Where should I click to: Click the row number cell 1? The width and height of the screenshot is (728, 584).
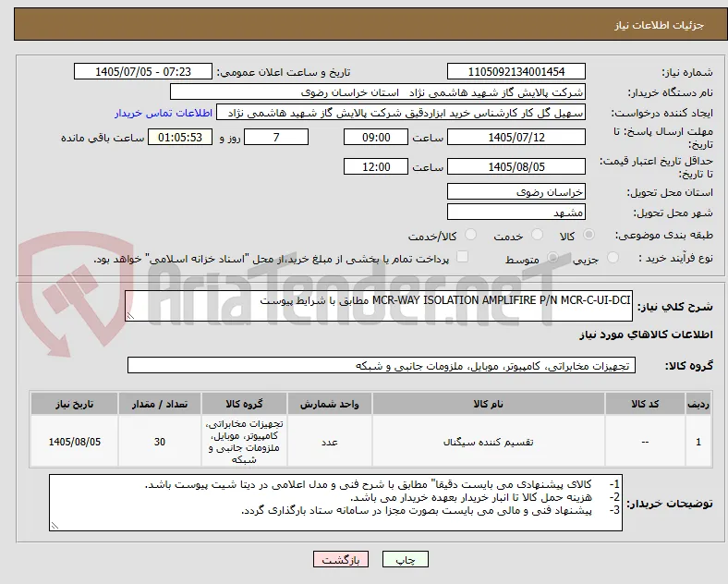pyautogui.click(x=698, y=442)
